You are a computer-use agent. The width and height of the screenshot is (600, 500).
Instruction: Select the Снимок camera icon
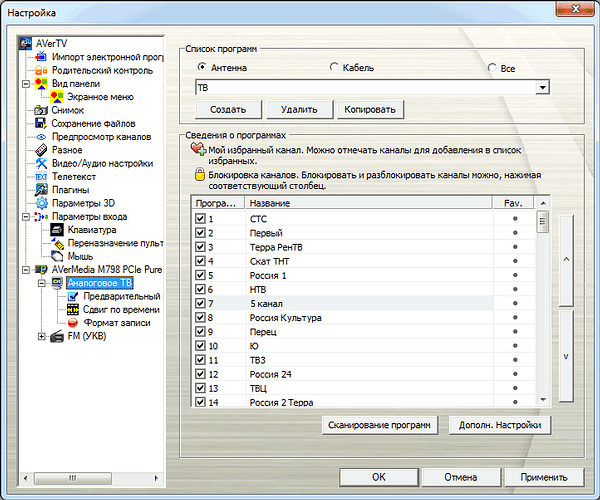41,110
